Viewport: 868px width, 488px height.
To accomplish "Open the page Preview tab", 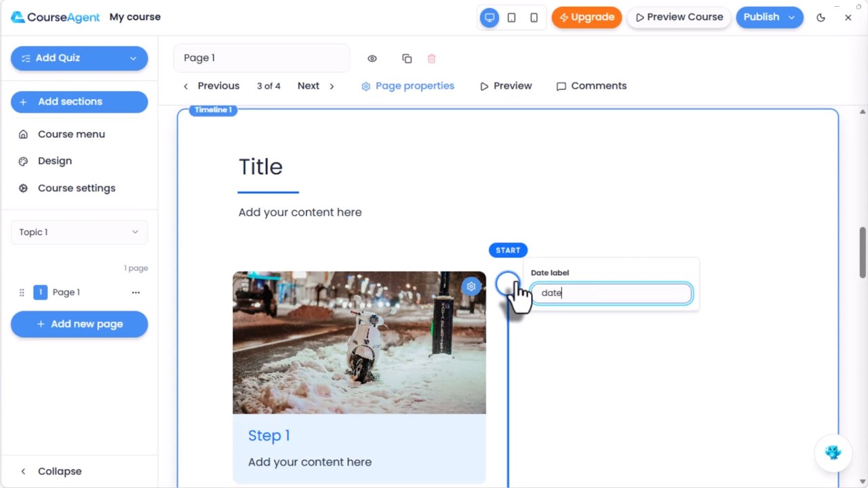I will [x=506, y=86].
